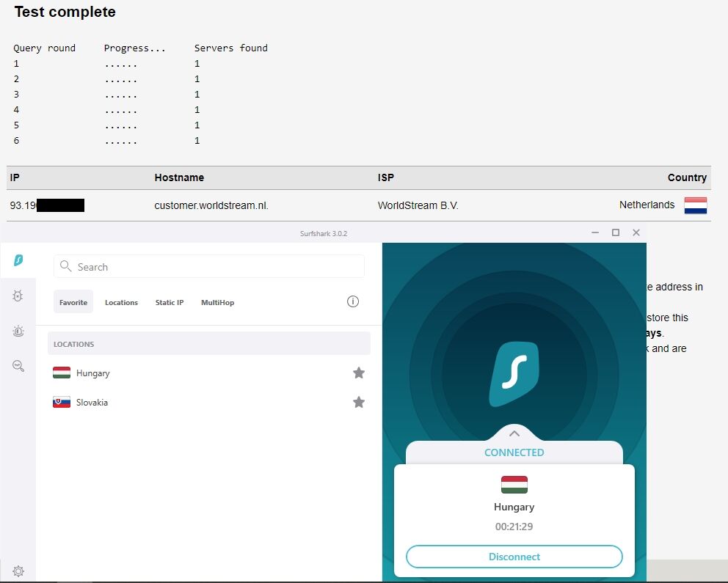Open Surfshark settings gear icon

click(18, 571)
